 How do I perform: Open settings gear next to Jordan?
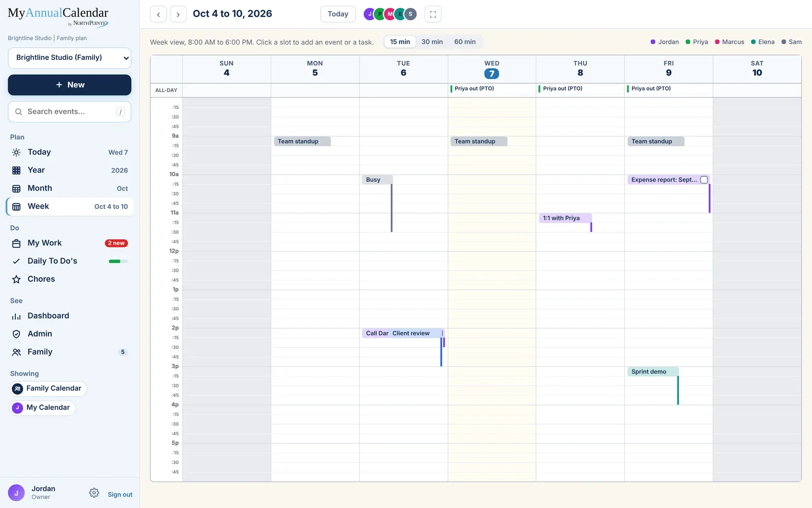coord(94,493)
